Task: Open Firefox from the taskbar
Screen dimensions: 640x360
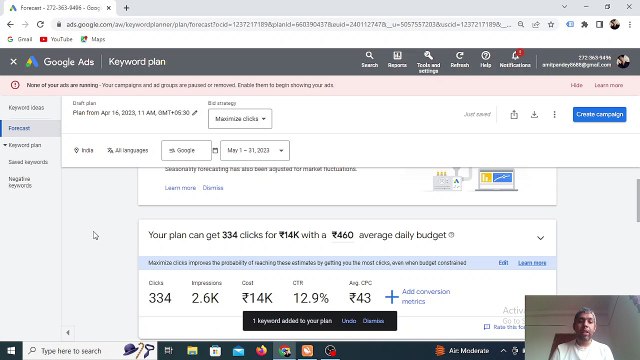Action: (261, 351)
